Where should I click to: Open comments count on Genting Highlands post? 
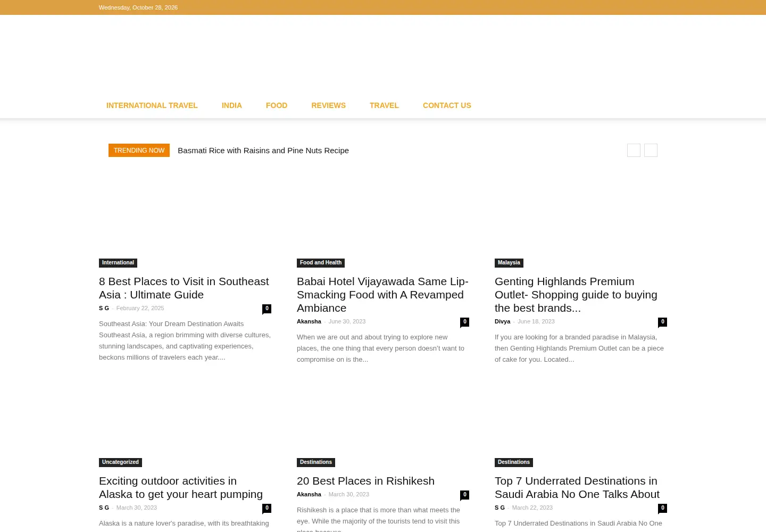[662, 322]
